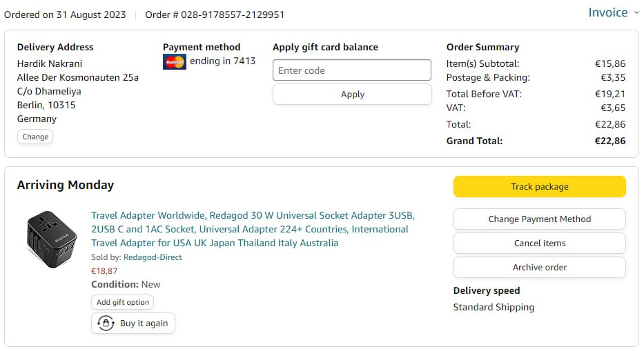Image resolution: width=644 pixels, height=349 pixels.
Task: Expand the Invoice dropdown chevron
Action: pyautogui.click(x=636, y=12)
